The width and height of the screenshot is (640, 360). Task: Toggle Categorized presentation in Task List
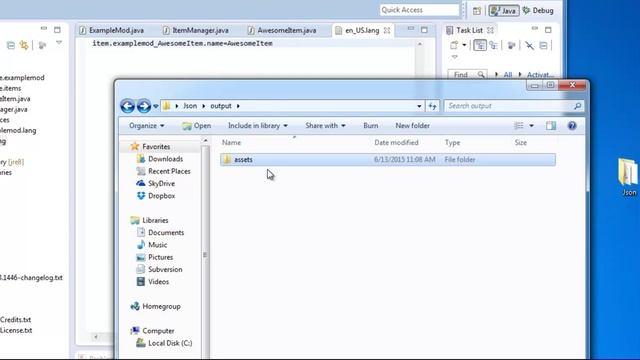[x=480, y=45]
